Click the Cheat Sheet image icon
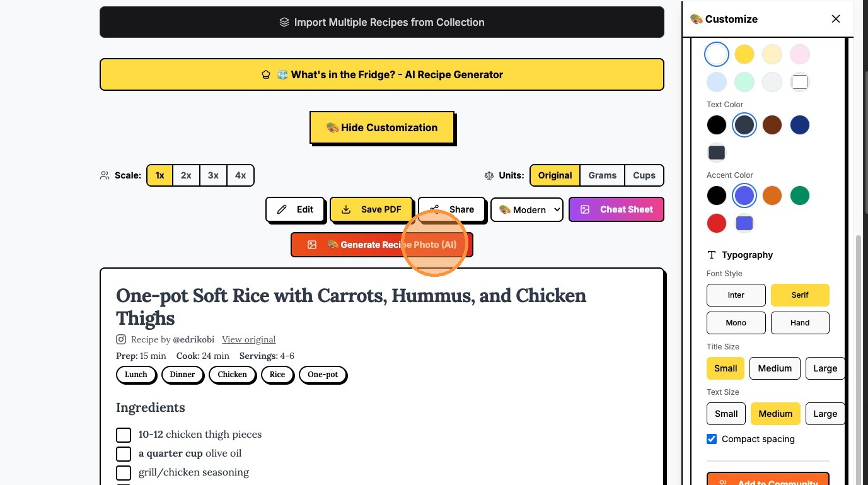Screen dimensions: 868x485 585,209
